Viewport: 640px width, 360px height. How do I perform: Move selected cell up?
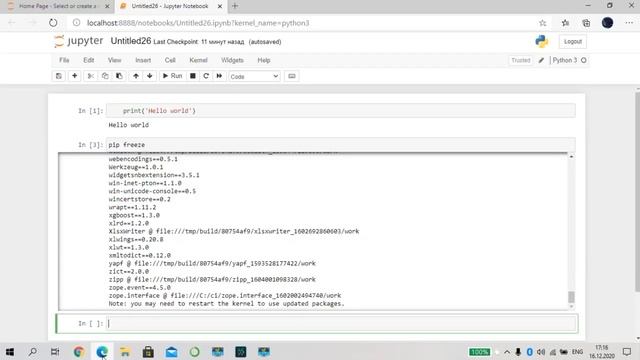click(x=136, y=76)
